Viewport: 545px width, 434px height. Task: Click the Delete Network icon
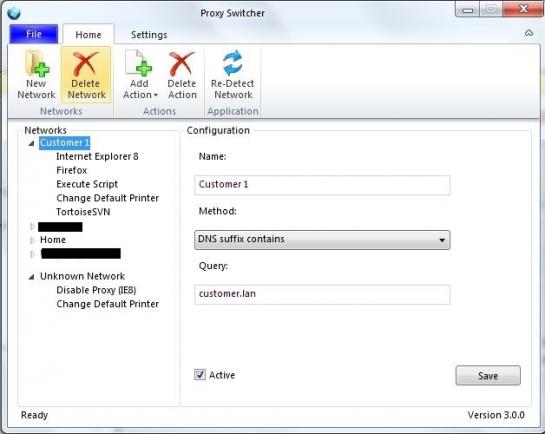(x=86, y=63)
